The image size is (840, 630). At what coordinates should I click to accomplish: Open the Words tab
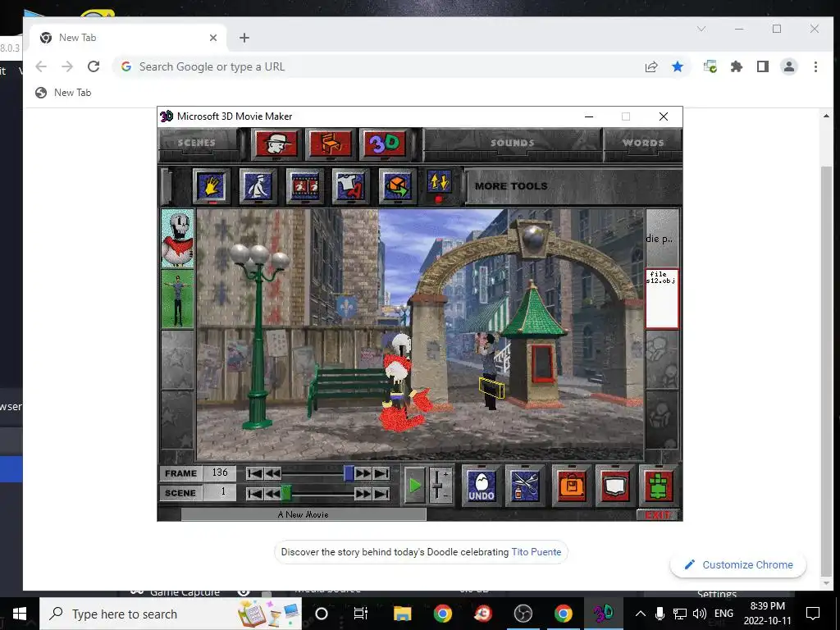643,143
